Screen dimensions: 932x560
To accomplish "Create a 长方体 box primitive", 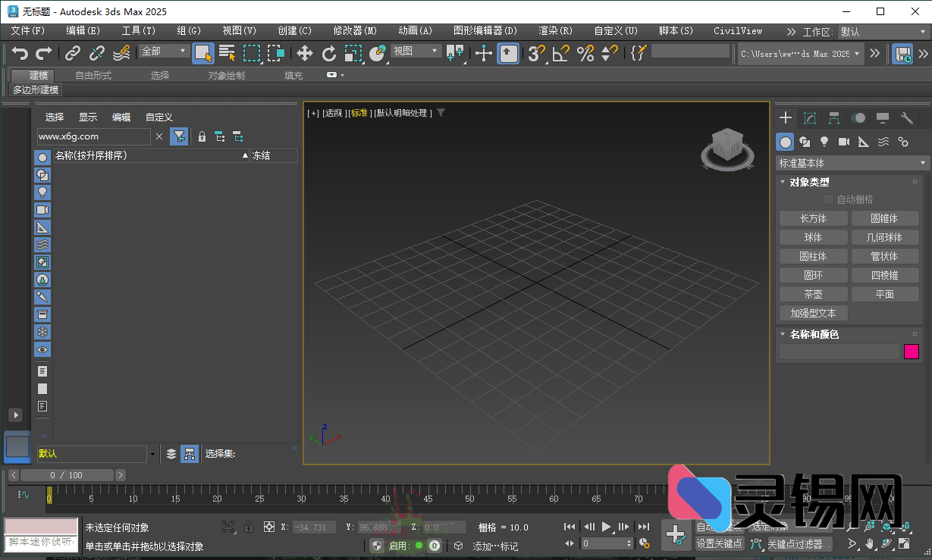I will pos(813,218).
